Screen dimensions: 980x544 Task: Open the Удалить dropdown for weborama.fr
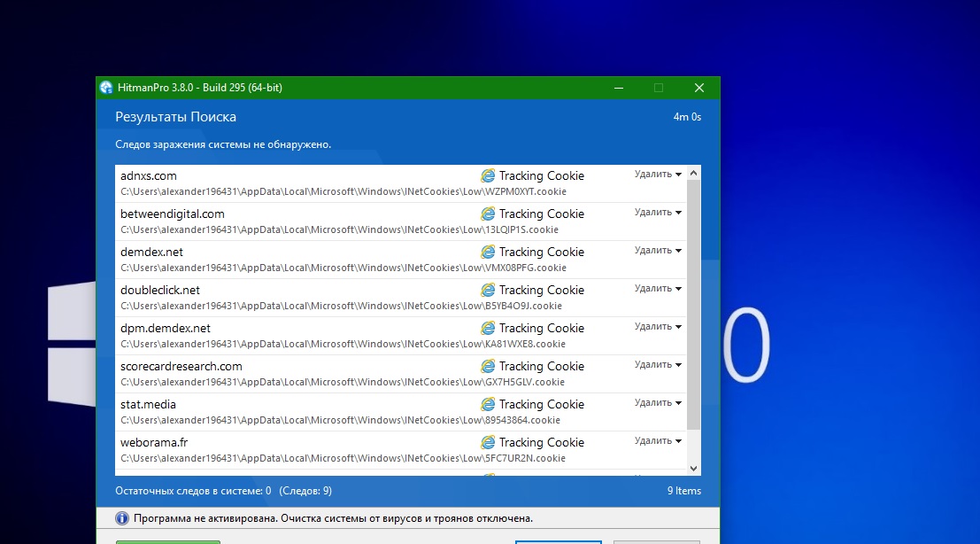pyautogui.click(x=658, y=441)
